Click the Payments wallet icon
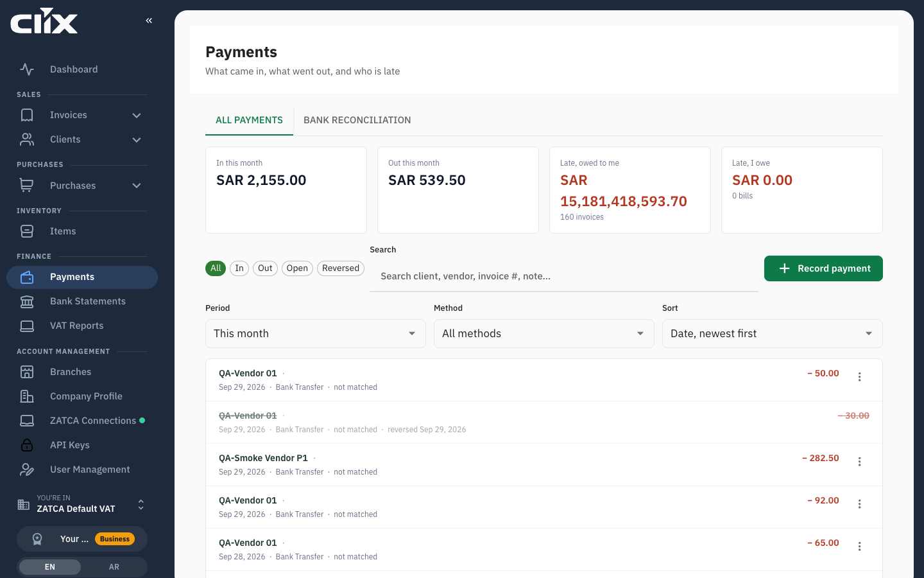The width and height of the screenshot is (924, 578). click(x=27, y=277)
